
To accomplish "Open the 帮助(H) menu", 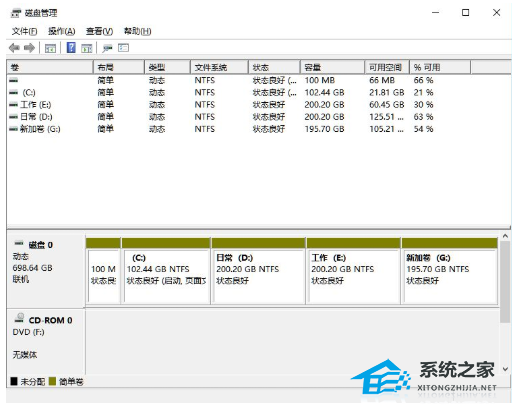I will (x=137, y=31).
